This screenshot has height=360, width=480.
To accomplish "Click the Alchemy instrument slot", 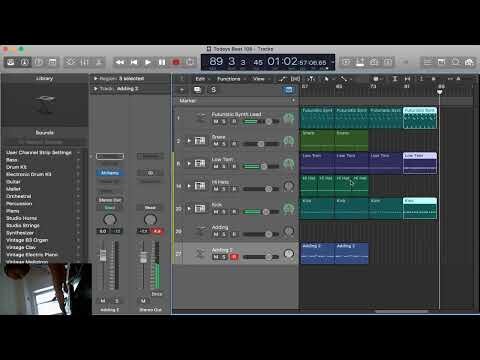I will click(x=110, y=173).
